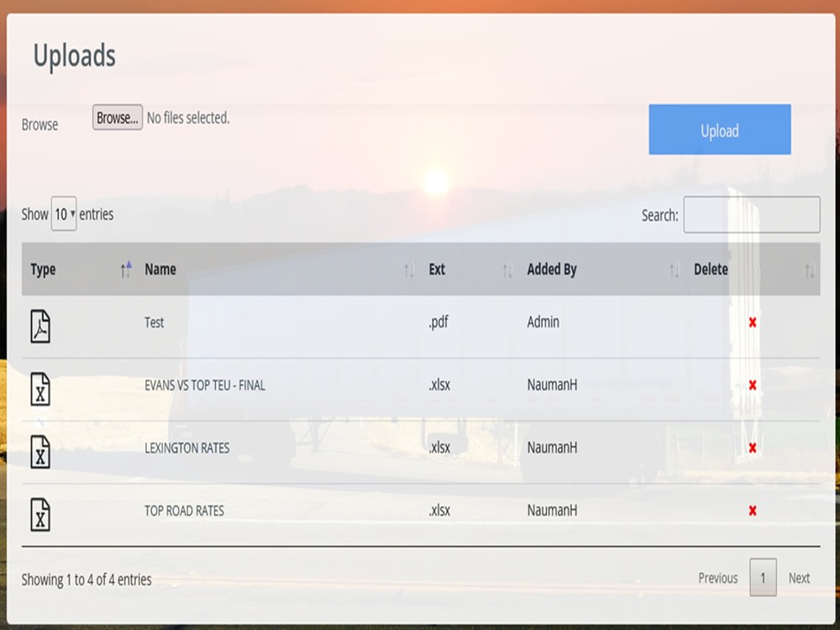The height and width of the screenshot is (630, 840).
Task: Go to Previous page
Action: point(718,578)
